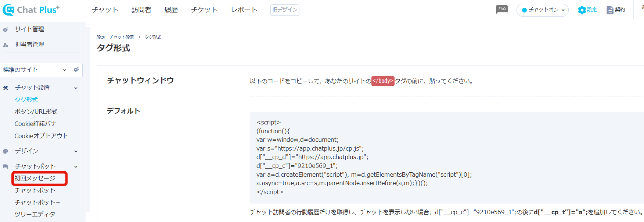Click the デザイン palette icon
This screenshot has height=222, width=644.
click(6, 151)
